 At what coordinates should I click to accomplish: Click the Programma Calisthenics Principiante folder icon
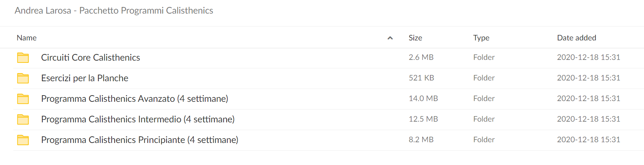[x=23, y=140]
